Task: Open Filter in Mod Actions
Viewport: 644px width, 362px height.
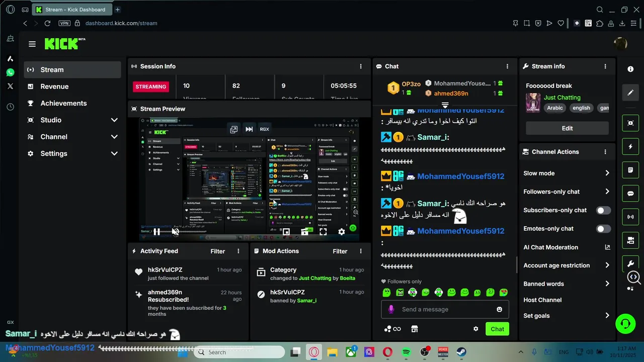Action: pyautogui.click(x=340, y=251)
